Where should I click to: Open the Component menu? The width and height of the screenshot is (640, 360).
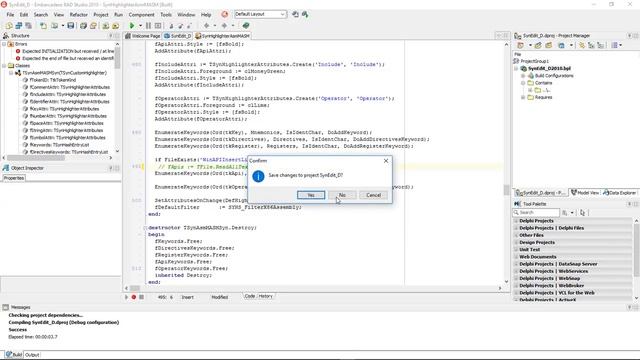pos(141,15)
